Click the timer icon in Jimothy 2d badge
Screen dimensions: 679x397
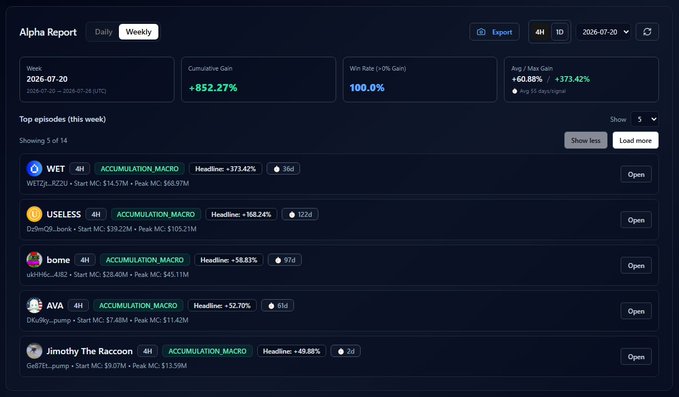click(x=340, y=351)
